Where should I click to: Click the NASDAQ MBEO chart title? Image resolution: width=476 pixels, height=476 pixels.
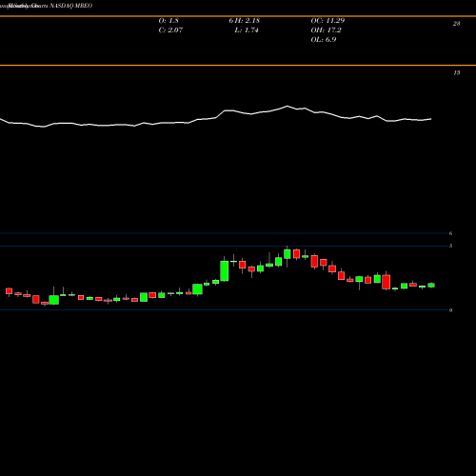[x=71, y=6]
